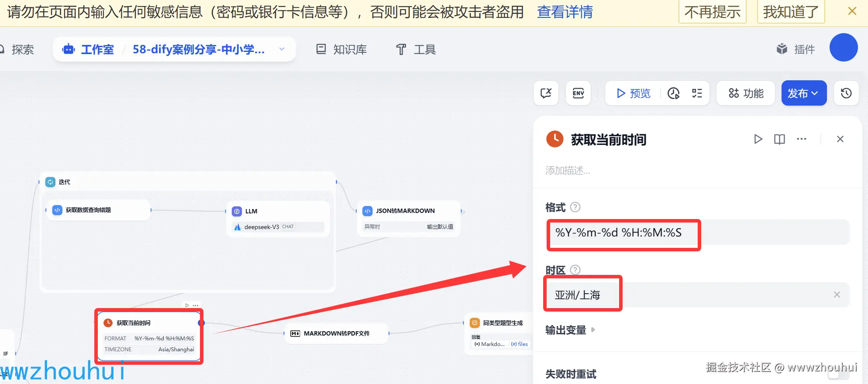Click the blue user avatar
Viewport: 868px width, 384px height.
(x=844, y=48)
